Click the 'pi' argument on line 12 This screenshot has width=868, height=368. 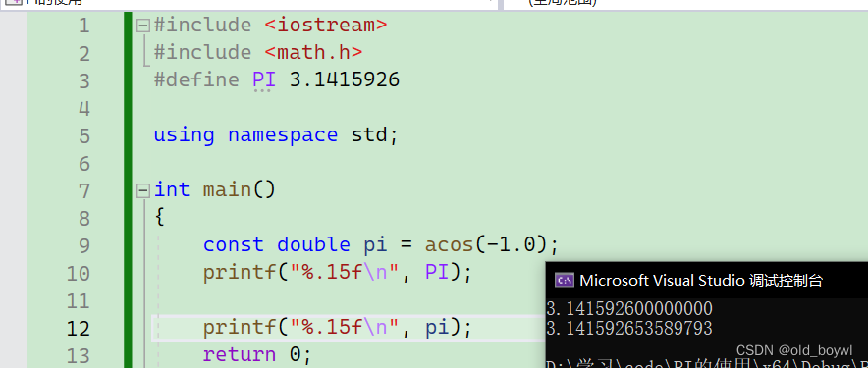coord(436,329)
